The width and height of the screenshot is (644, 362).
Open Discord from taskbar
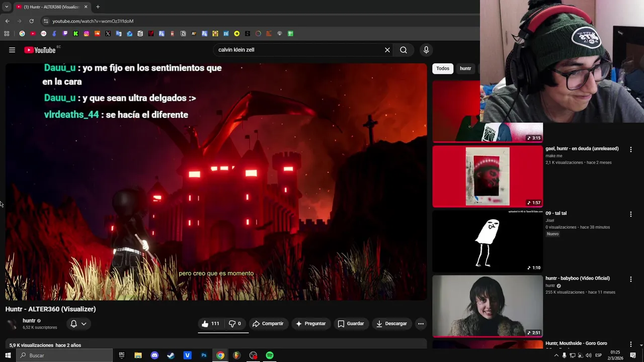tap(154, 355)
